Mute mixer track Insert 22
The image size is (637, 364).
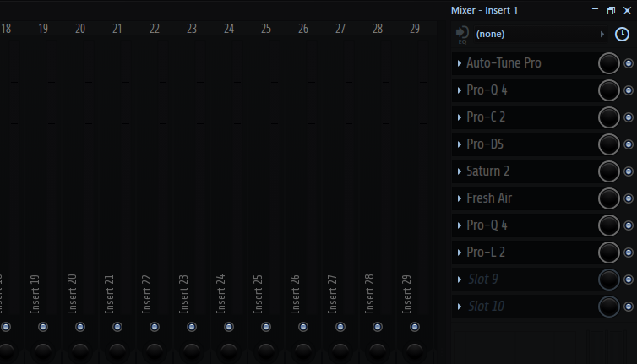click(155, 327)
